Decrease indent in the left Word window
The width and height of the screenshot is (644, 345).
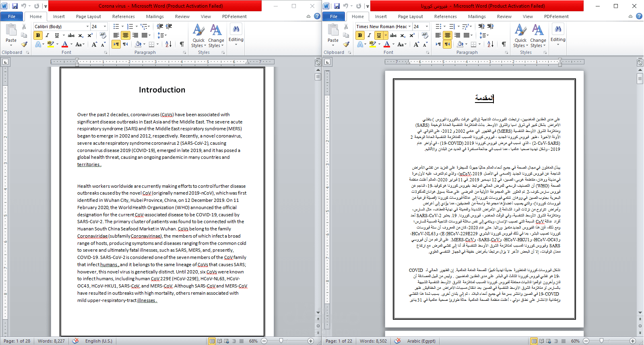[160, 27]
